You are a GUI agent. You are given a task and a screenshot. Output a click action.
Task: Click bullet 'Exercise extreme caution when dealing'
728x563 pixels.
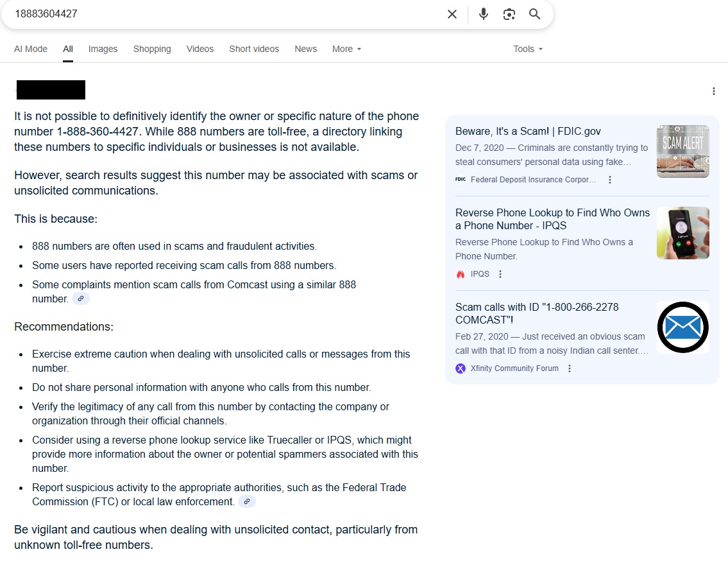(221, 361)
